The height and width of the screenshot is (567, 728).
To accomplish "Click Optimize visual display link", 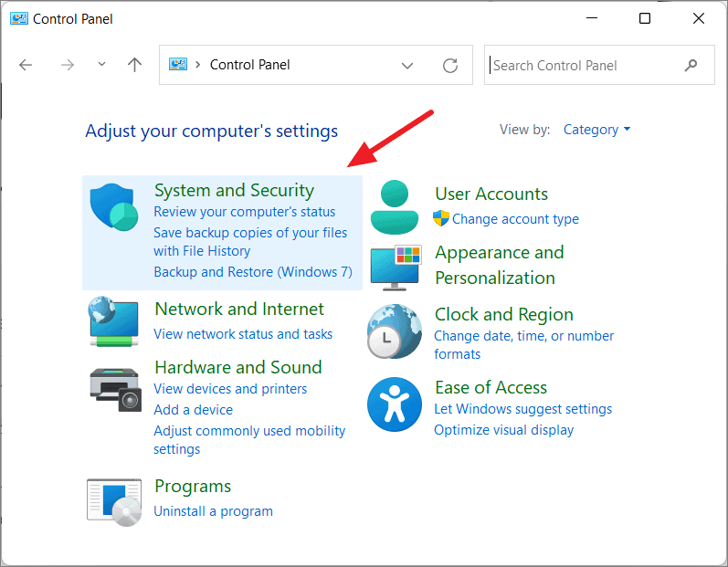I will tap(503, 430).
